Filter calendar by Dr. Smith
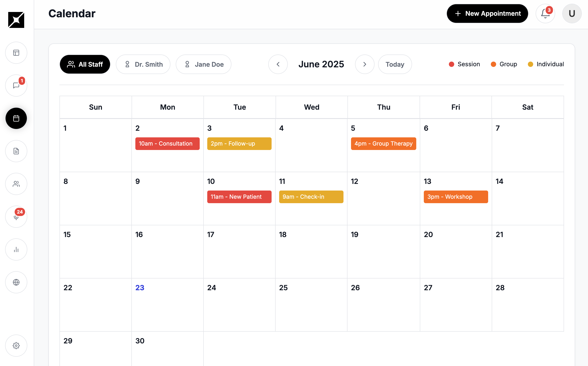Screen dimensions: 588x366 (x=143, y=64)
